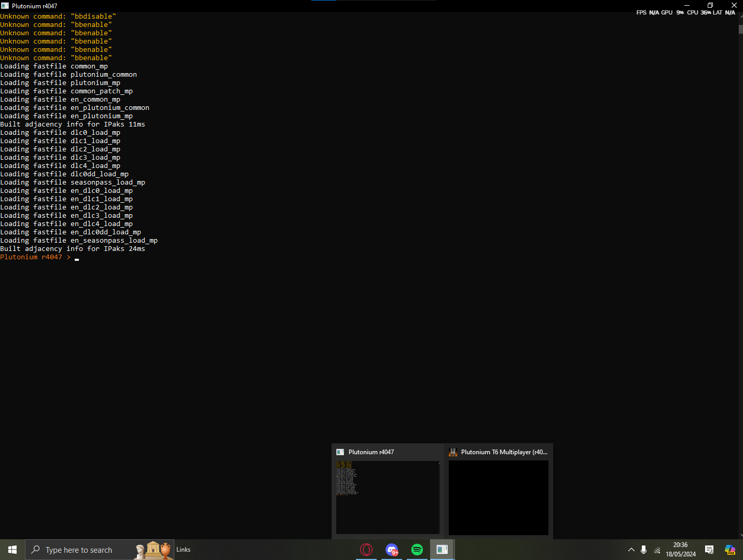Open the Copilot preview icon
Viewport: 743px width, 560px height.
pos(730,550)
